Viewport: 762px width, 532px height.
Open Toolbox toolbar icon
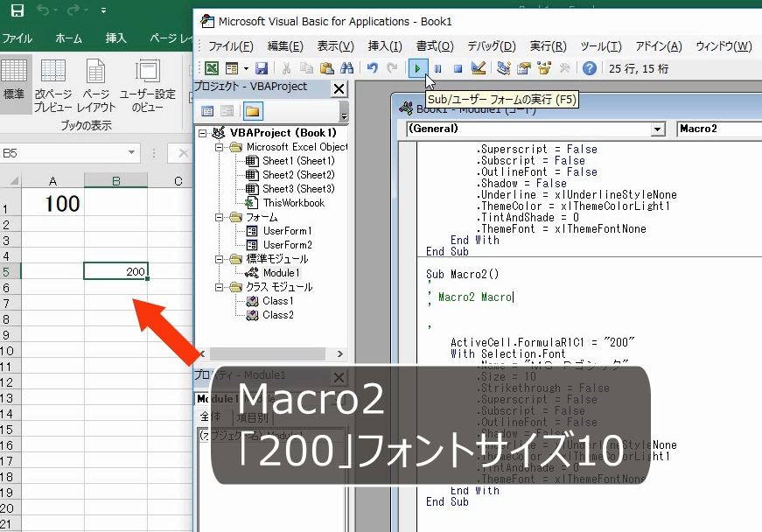[x=564, y=68]
